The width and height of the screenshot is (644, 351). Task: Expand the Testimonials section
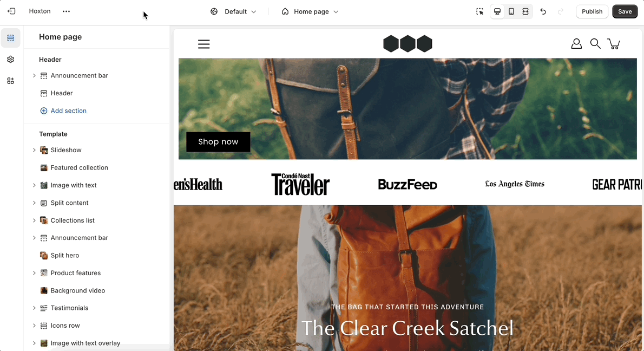pos(34,308)
